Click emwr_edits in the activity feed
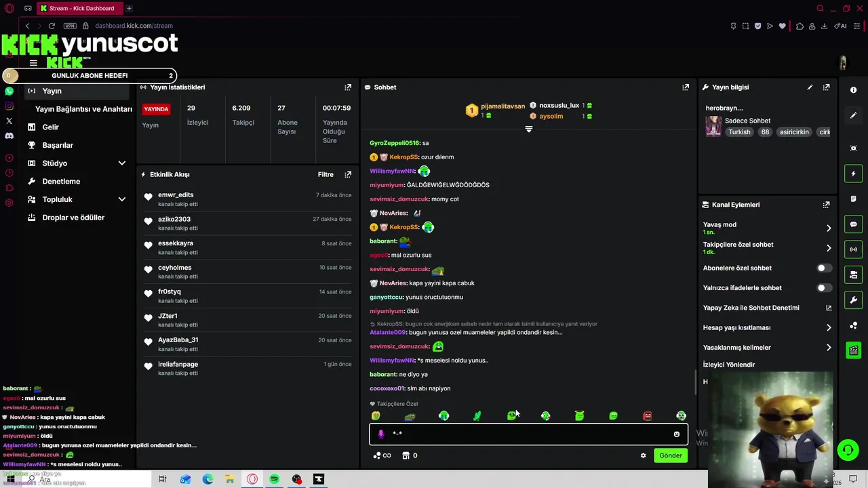The height and width of the screenshot is (488, 868). 176,195
